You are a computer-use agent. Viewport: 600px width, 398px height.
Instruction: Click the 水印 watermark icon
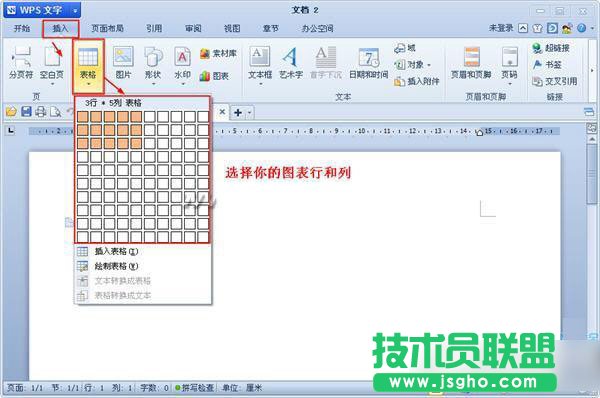click(183, 57)
